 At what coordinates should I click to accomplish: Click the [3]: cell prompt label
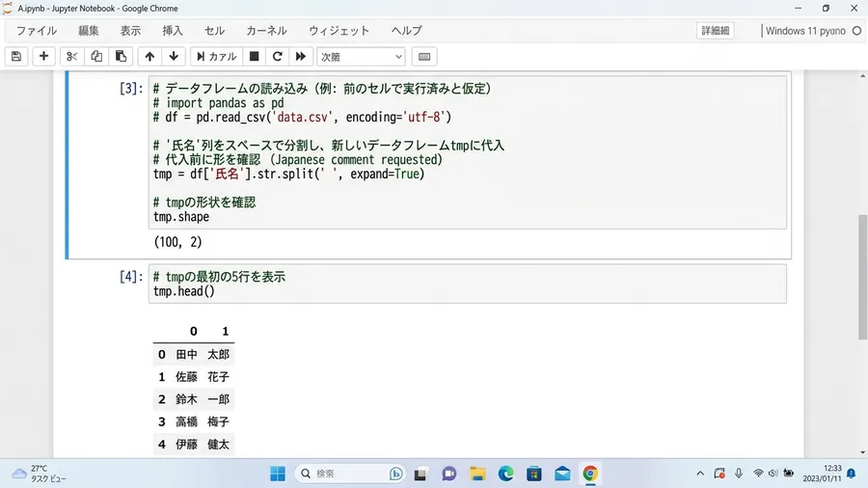(x=131, y=89)
